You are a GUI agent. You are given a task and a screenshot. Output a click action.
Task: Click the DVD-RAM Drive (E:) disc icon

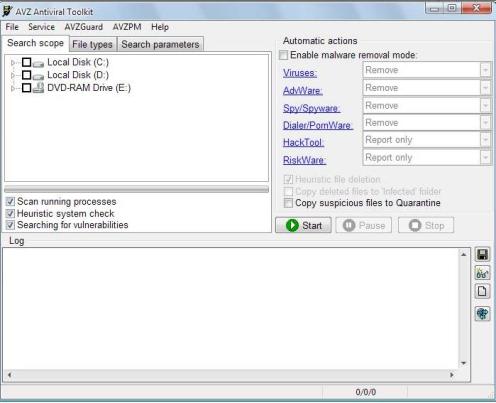point(39,88)
